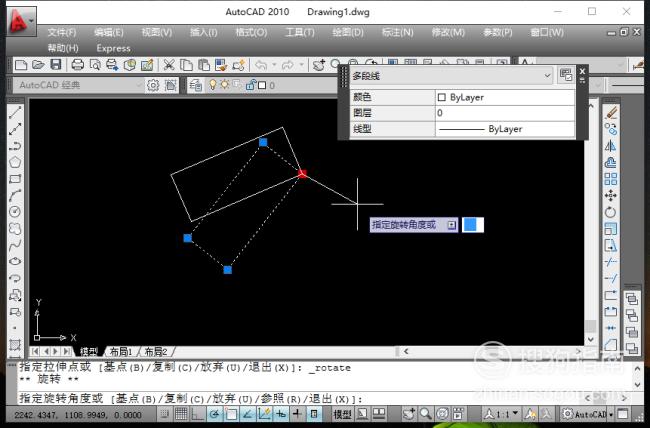Click the Scale modify tool

point(611,229)
